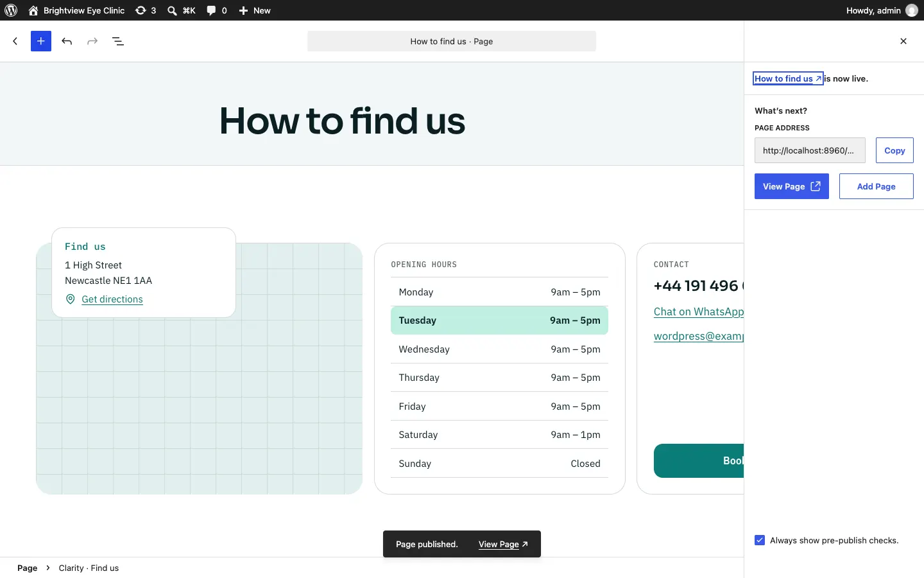Click the WordPress logo icon
This screenshot has width=924, height=578.
click(11, 10)
